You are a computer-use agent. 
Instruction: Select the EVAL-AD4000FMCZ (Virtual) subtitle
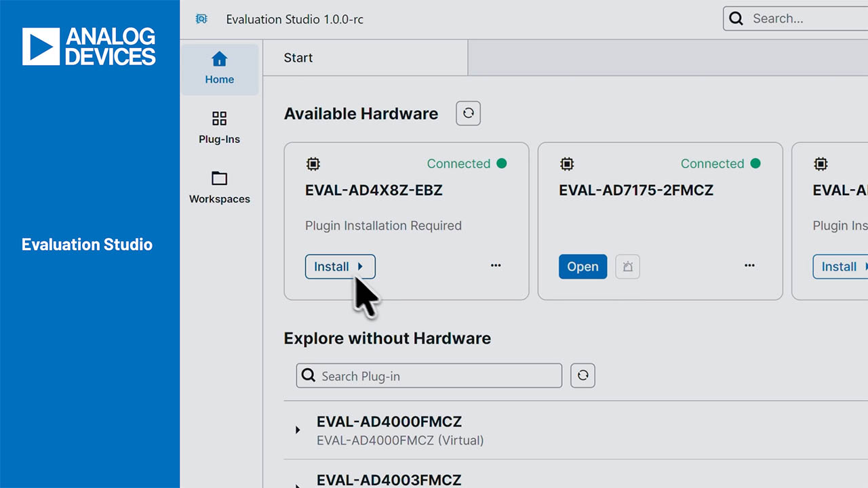click(400, 441)
